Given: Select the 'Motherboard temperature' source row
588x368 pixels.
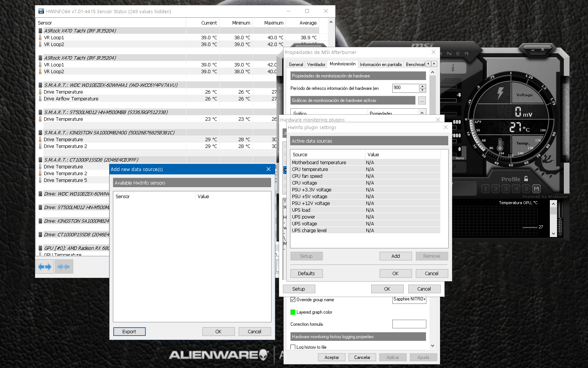Looking at the screenshot, I should [x=365, y=162].
